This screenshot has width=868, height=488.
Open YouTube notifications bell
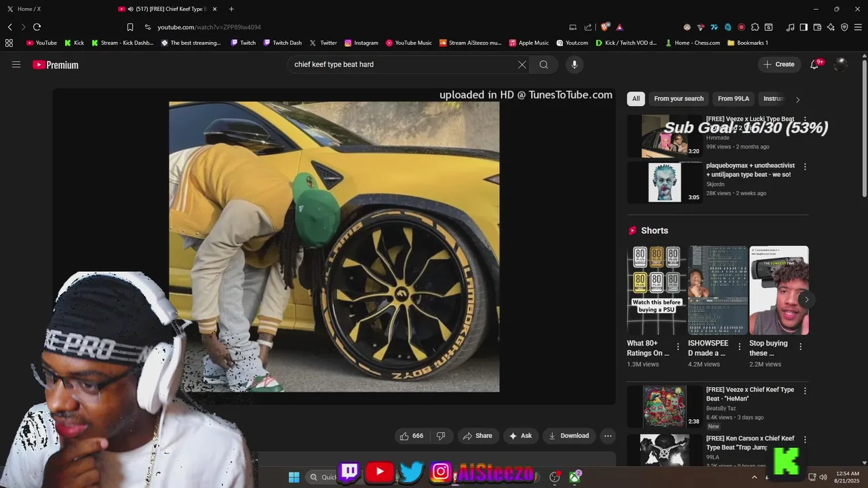pyautogui.click(x=814, y=64)
